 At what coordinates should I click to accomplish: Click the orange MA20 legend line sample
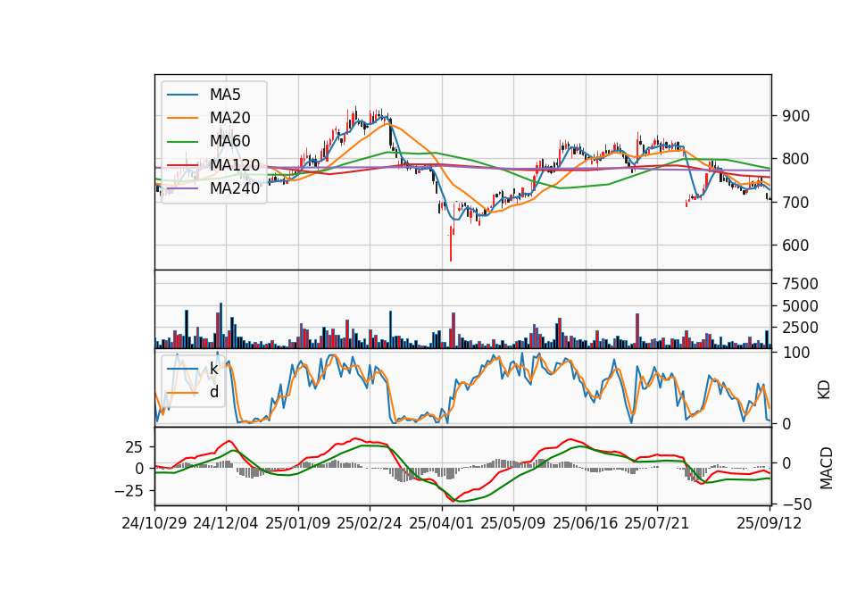click(182, 118)
